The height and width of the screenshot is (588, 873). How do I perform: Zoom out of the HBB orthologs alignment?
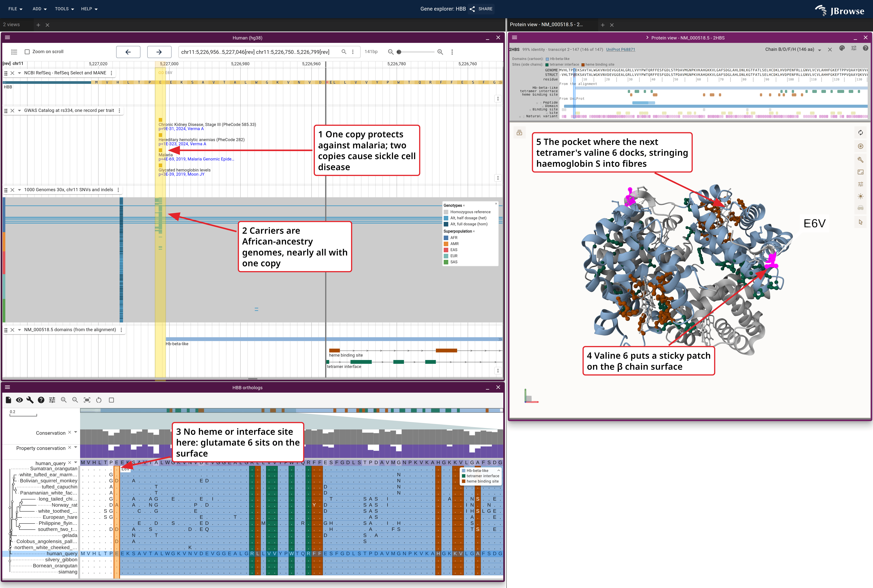click(75, 400)
